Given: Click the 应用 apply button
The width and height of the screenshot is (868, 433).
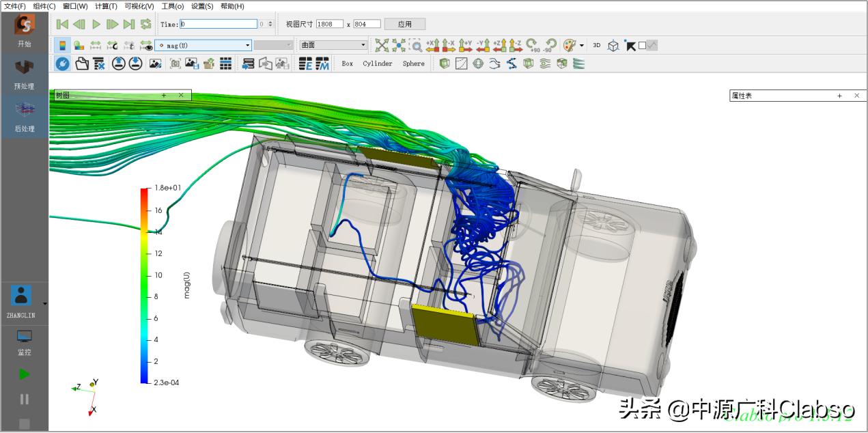Looking at the screenshot, I should [405, 24].
